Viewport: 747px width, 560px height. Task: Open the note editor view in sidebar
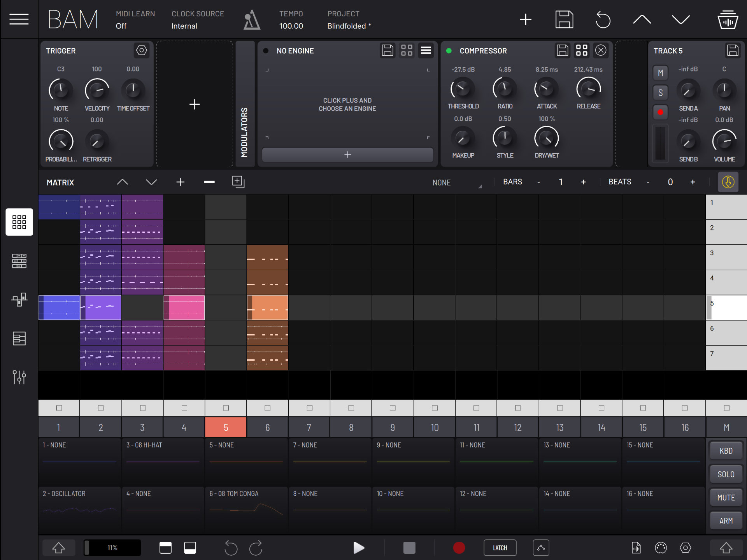[19, 338]
